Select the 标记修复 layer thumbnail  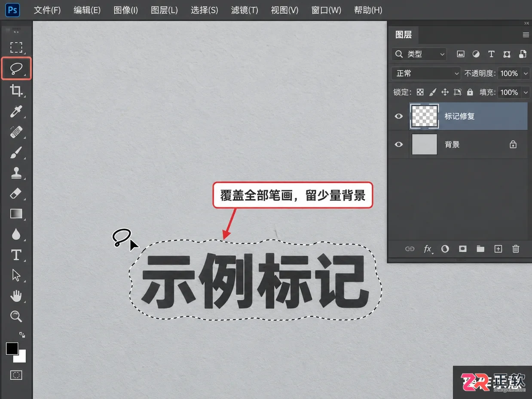click(425, 116)
